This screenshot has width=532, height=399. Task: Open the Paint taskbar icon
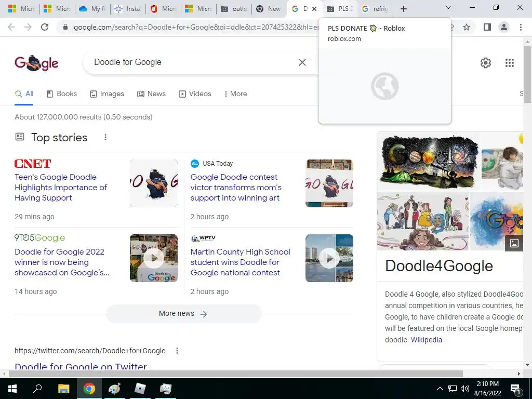click(x=115, y=389)
